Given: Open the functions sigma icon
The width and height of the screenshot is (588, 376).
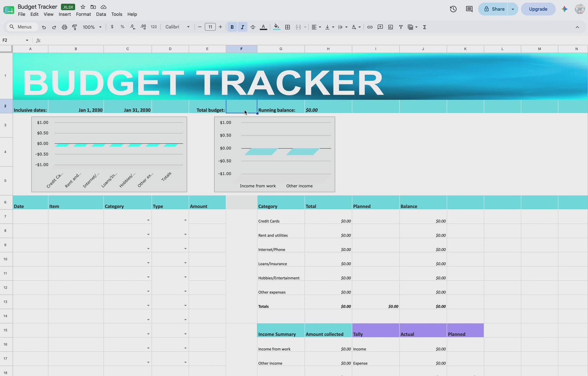Looking at the screenshot, I should (x=425, y=27).
